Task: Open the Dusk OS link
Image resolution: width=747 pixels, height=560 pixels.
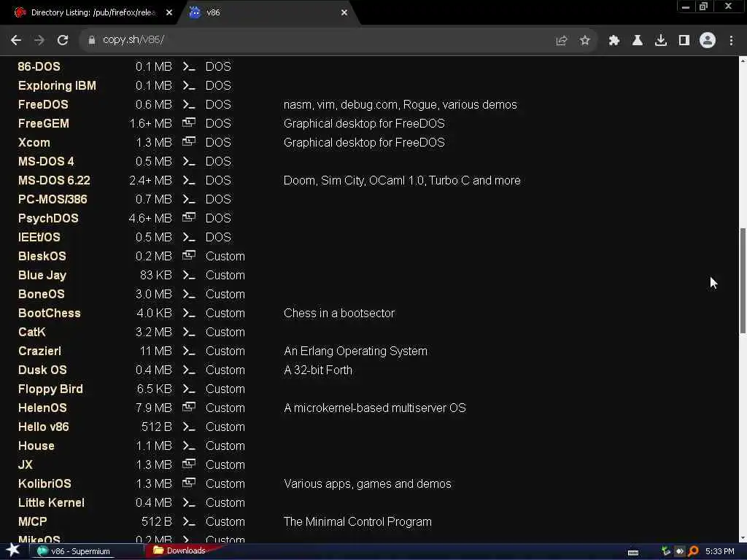Action: [x=42, y=370]
